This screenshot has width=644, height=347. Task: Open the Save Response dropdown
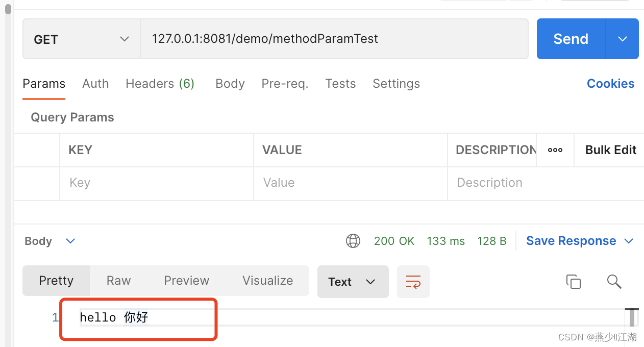point(630,240)
